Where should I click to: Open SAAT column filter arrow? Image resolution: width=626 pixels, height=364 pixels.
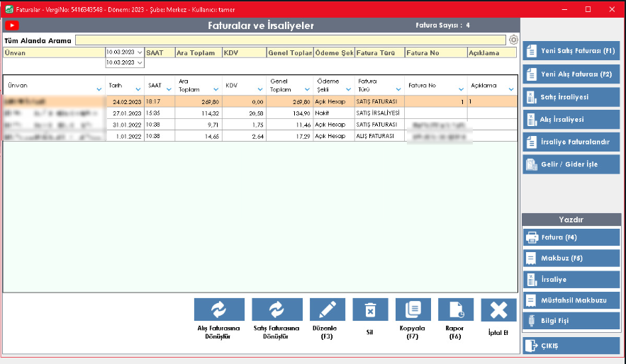pos(169,89)
